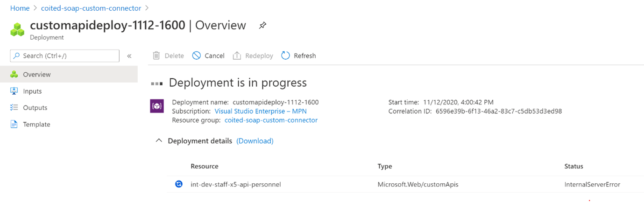The height and width of the screenshot is (215, 644).
Task: Click the Delete trash can icon
Action: 156,55
